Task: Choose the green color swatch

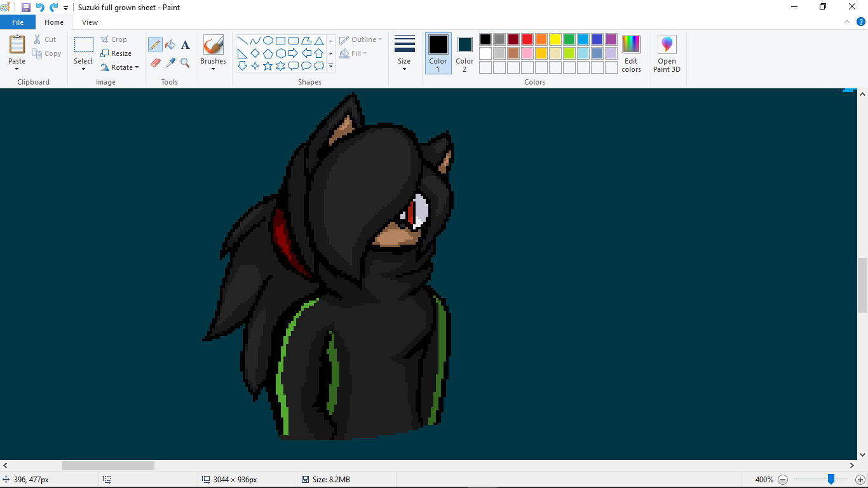Action: 569,39
